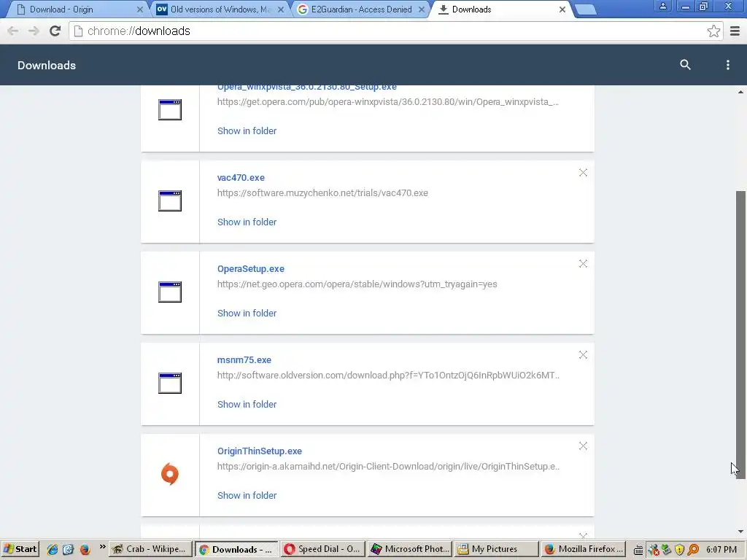This screenshot has width=747, height=560.
Task: Click the middle Quick Launch icon
Action: tap(69, 550)
